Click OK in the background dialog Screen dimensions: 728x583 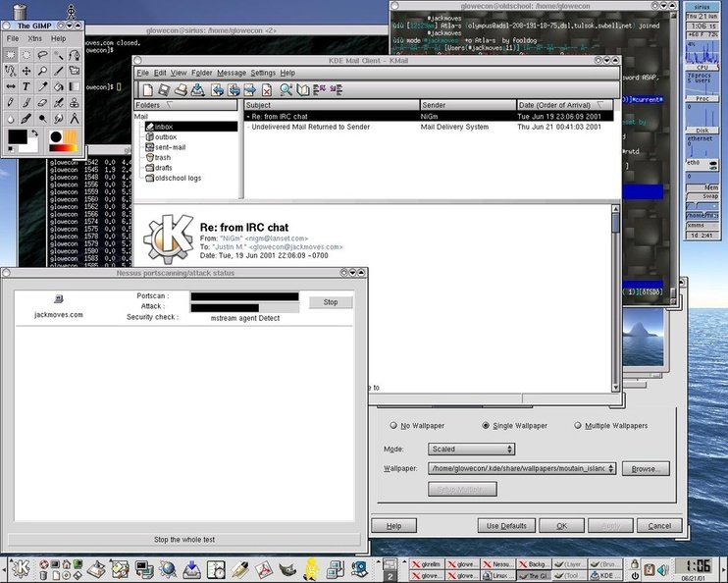(562, 526)
